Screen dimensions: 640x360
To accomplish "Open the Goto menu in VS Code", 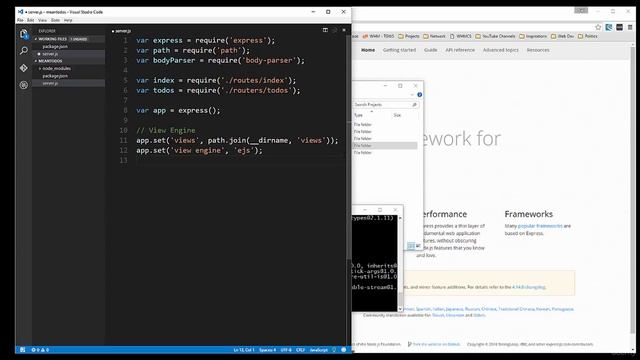I will (x=56, y=20).
